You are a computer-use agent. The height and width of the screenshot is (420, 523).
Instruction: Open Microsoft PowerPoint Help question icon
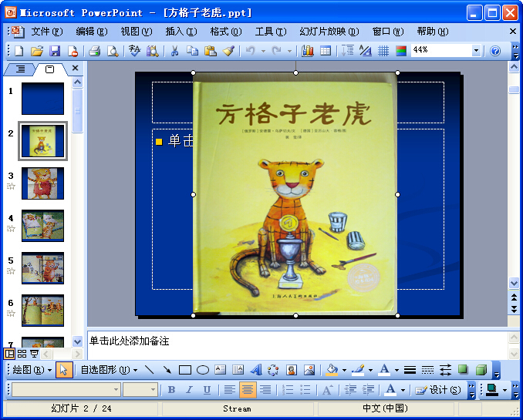pyautogui.click(x=495, y=51)
